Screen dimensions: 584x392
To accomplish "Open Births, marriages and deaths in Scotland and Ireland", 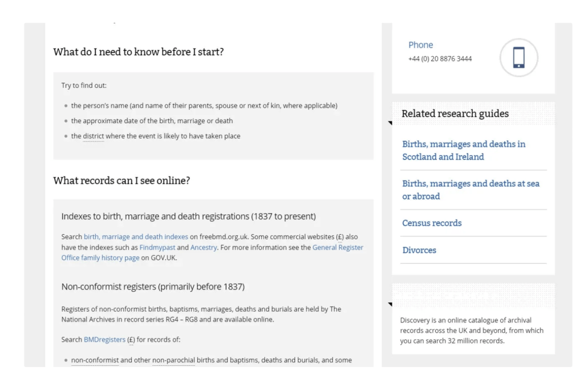I will (x=464, y=150).
